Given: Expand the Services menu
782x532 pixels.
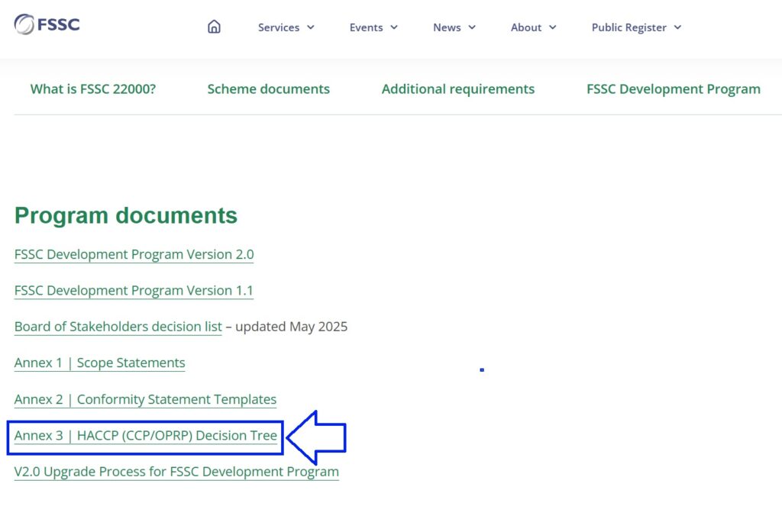Looking at the screenshot, I should pos(279,27).
